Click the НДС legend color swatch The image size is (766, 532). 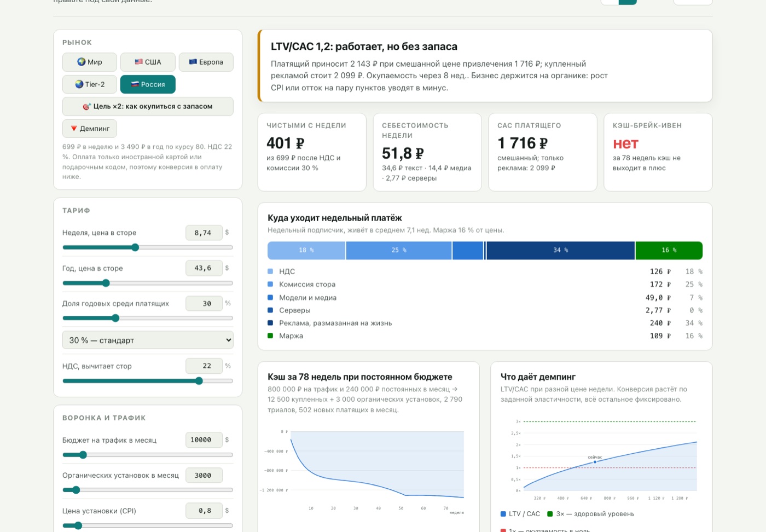[270, 271]
